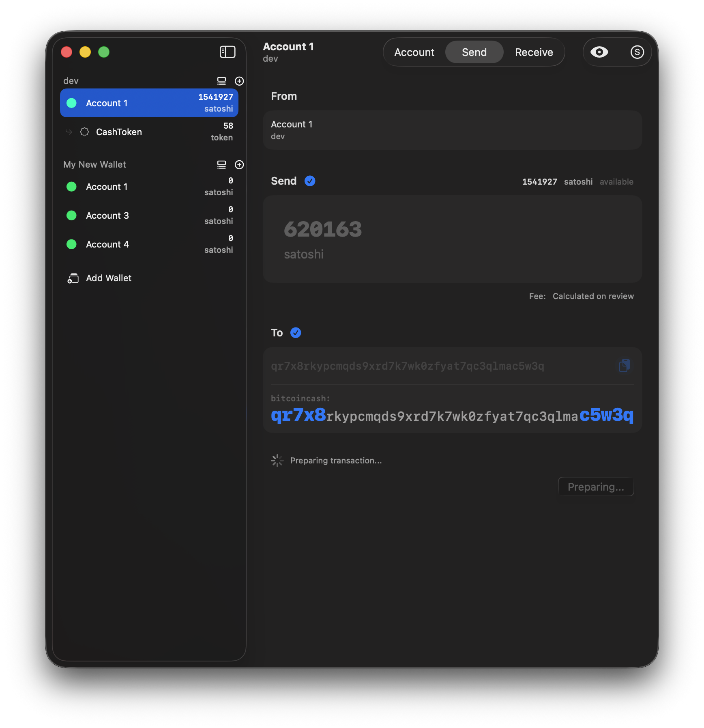Click the preparing transaction spinner
Viewport: 704px width, 728px height.
(277, 461)
